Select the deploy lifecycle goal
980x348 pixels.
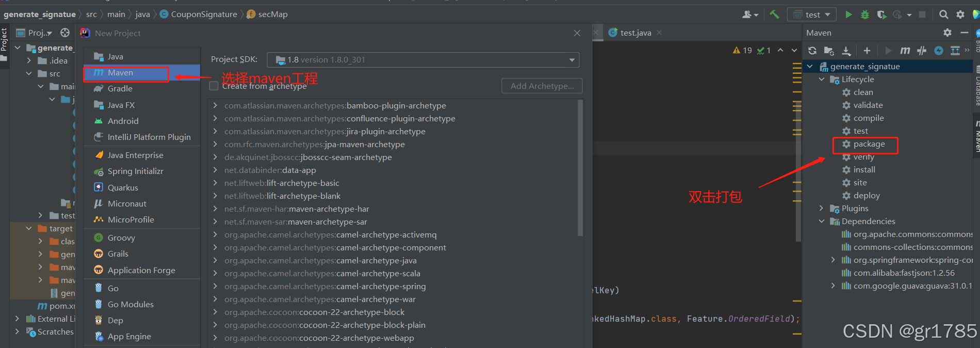tap(867, 196)
